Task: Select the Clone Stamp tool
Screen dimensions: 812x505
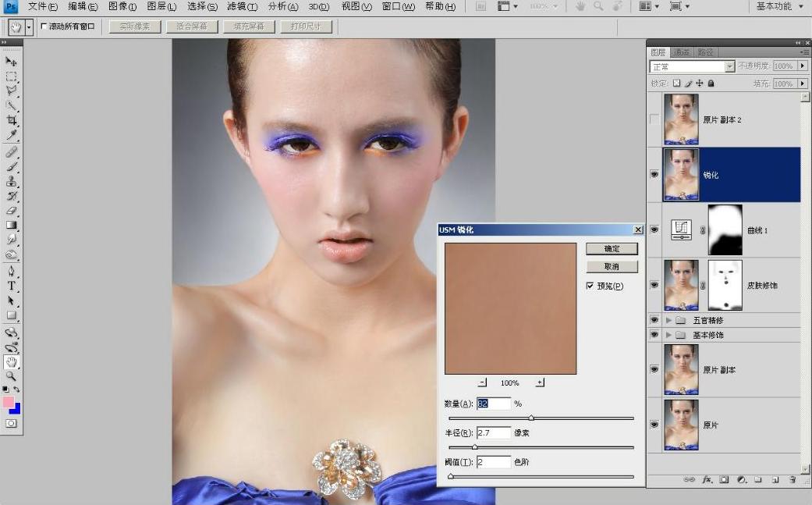Action: click(11, 181)
